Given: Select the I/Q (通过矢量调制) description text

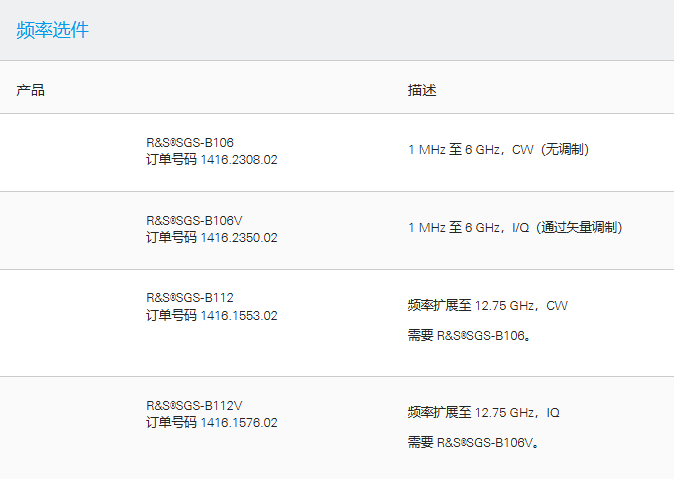Looking at the screenshot, I should click(567, 227).
